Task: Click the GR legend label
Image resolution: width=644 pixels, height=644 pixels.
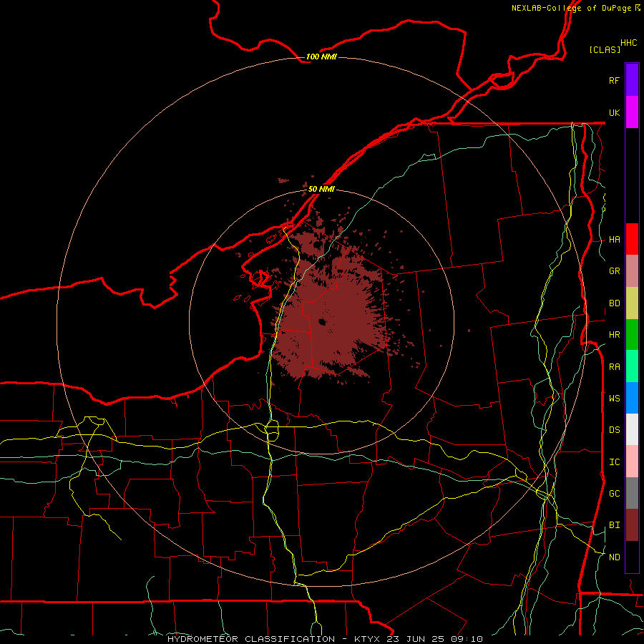Action: (x=615, y=271)
